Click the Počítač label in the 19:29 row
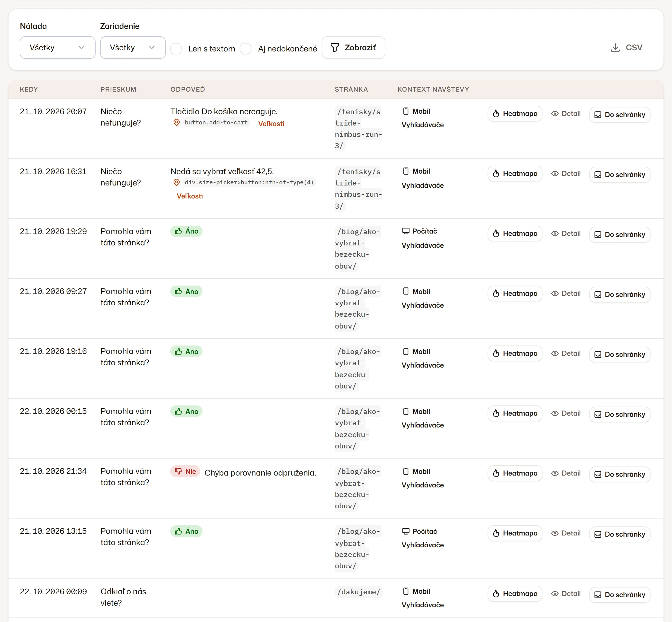 tap(419, 231)
